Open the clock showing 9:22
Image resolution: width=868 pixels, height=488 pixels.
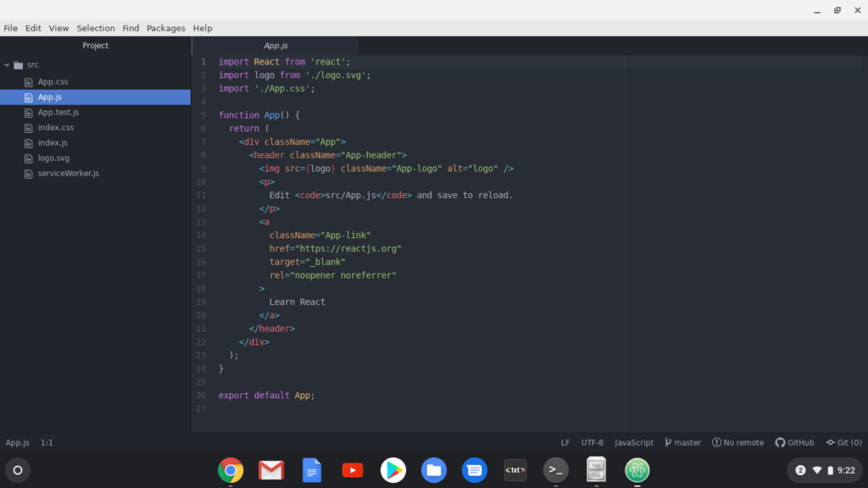click(847, 470)
